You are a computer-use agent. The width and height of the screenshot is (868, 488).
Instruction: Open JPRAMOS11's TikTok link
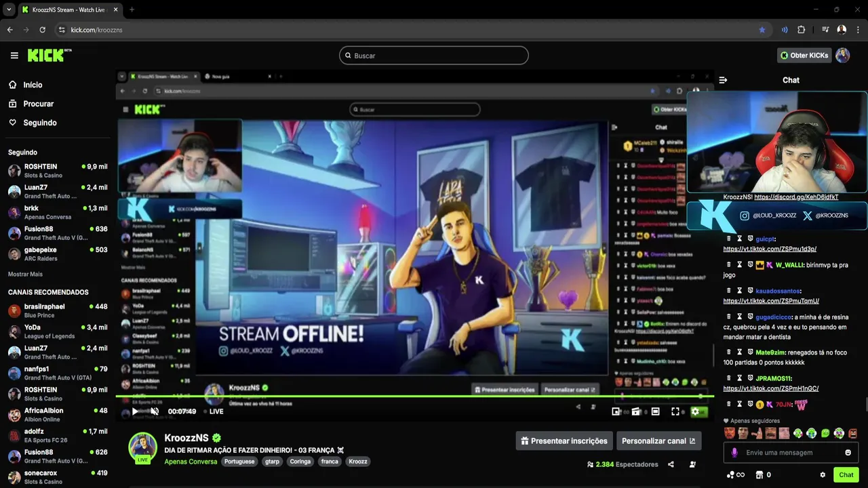point(771,389)
